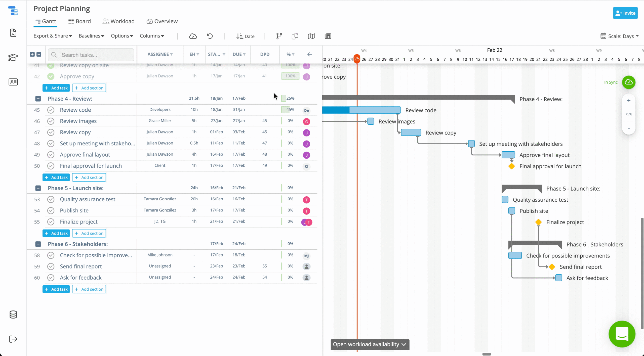This screenshot has height=356, width=644.
Task: Collapse the Phase 5 - Launch site section
Action: (x=38, y=188)
